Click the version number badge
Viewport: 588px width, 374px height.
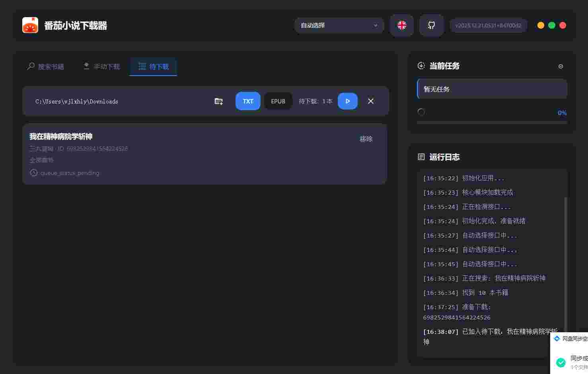click(x=488, y=25)
